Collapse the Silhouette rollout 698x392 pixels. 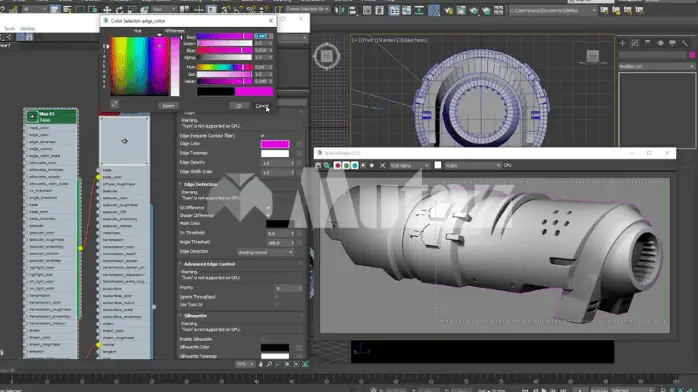(195, 316)
